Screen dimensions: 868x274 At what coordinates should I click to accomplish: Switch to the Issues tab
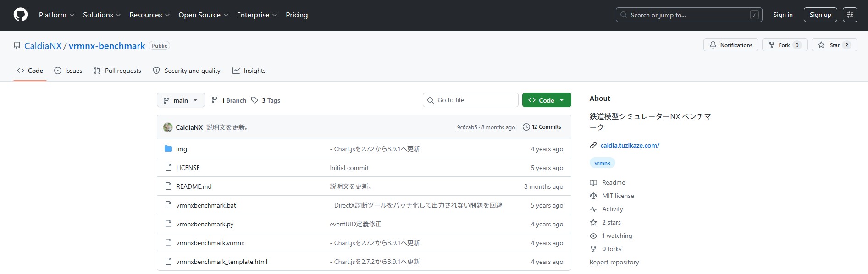[68, 71]
